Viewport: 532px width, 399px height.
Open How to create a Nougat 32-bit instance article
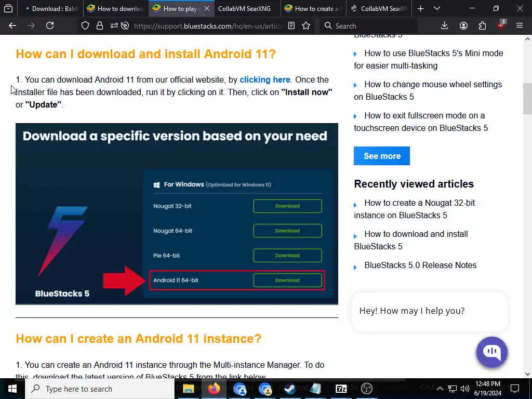point(414,209)
